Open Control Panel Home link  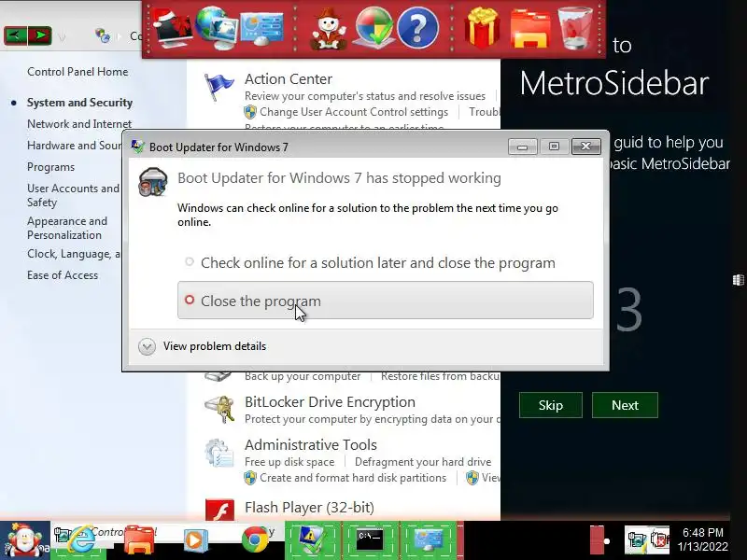(x=78, y=72)
